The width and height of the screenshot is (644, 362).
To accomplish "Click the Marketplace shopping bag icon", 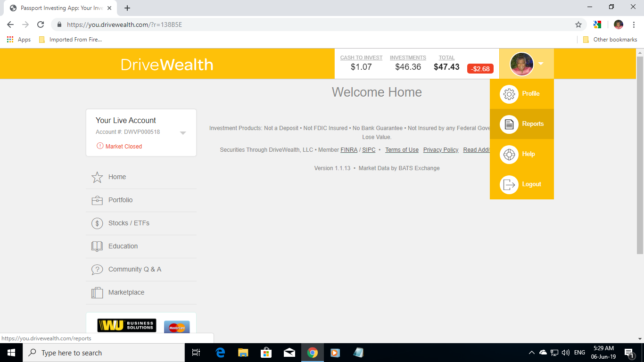I will (97, 293).
